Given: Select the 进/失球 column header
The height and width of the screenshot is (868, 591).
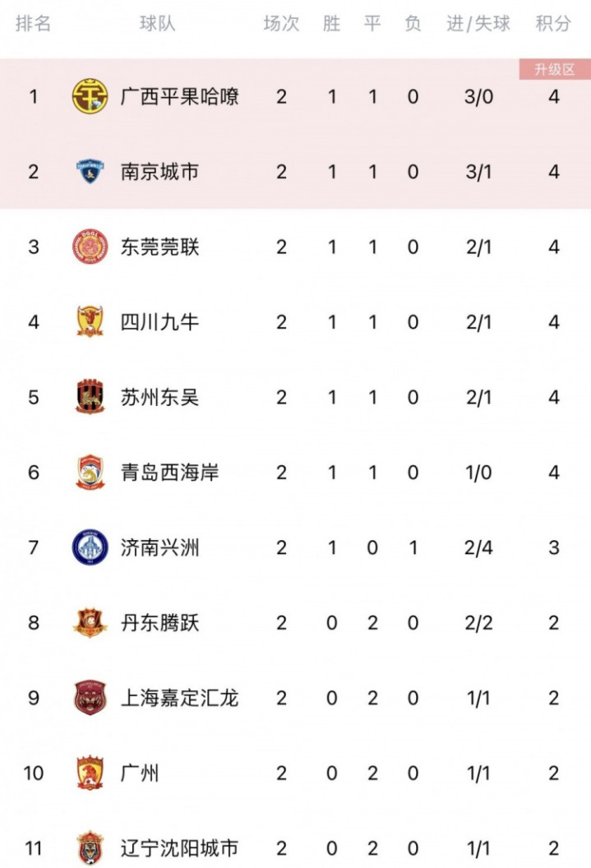Looking at the screenshot, I should coord(478,23).
